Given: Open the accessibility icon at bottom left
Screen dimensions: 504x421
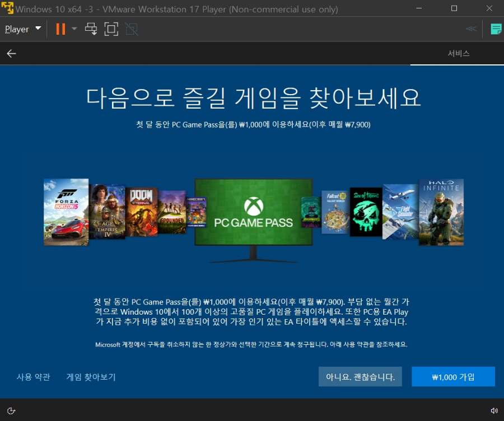Looking at the screenshot, I should click(11, 410).
